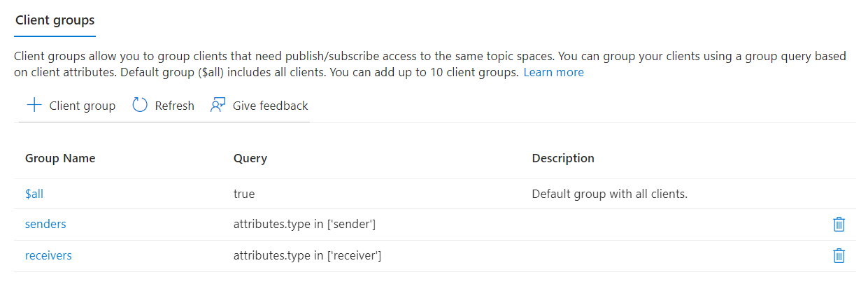Delete the senders client group
This screenshot has height=284, width=868.
pyautogui.click(x=839, y=225)
